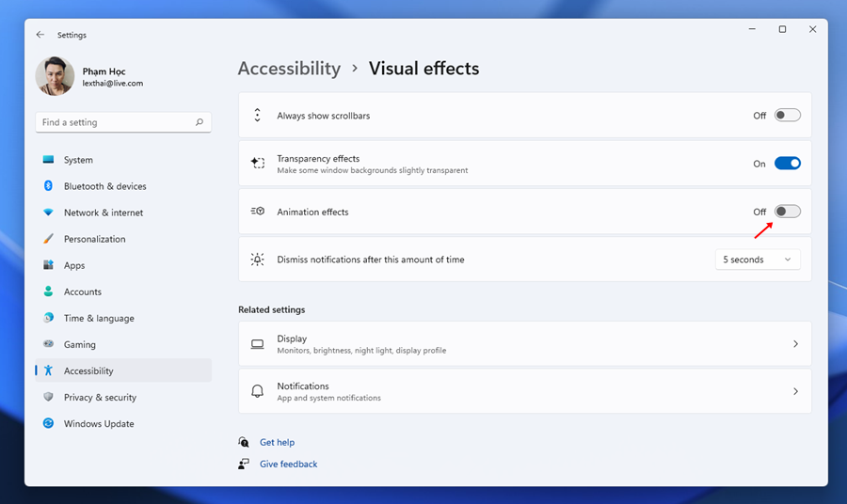The height and width of the screenshot is (504, 847).
Task: Select Personalization in sidebar
Action: click(123, 239)
